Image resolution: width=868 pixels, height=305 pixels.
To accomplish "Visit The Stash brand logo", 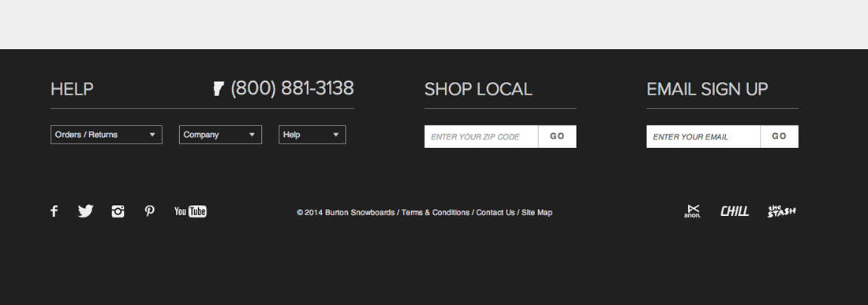I will [782, 211].
